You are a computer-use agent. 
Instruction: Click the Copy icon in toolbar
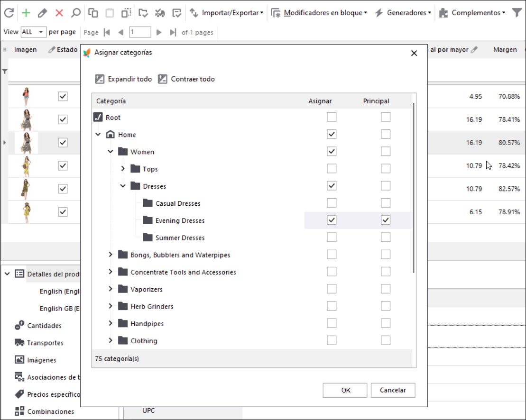pyautogui.click(x=93, y=13)
